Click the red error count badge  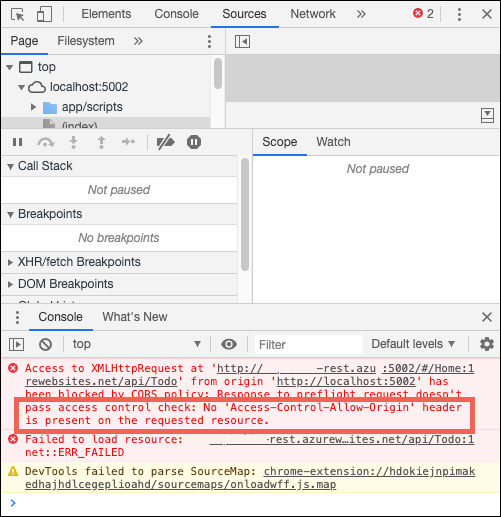pyautogui.click(x=423, y=14)
